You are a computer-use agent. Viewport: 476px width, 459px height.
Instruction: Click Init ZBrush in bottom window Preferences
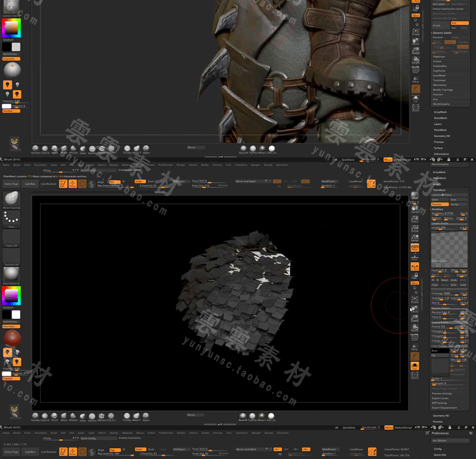click(450, 440)
